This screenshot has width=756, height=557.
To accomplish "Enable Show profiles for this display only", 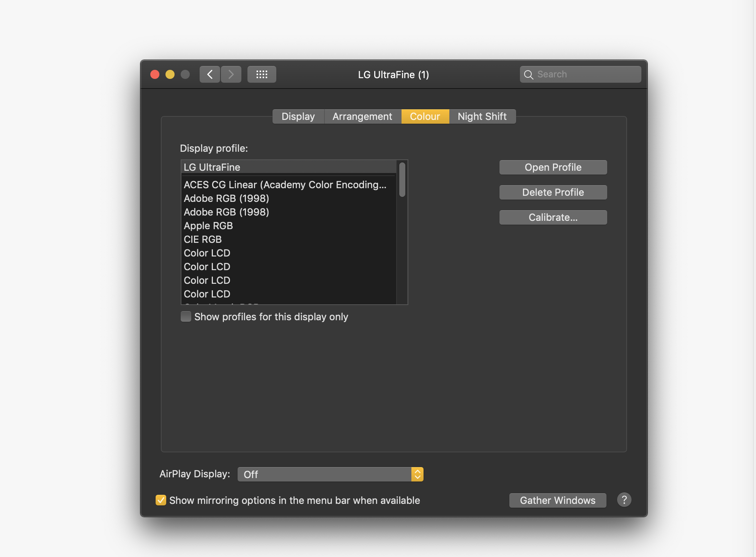I will click(x=186, y=316).
